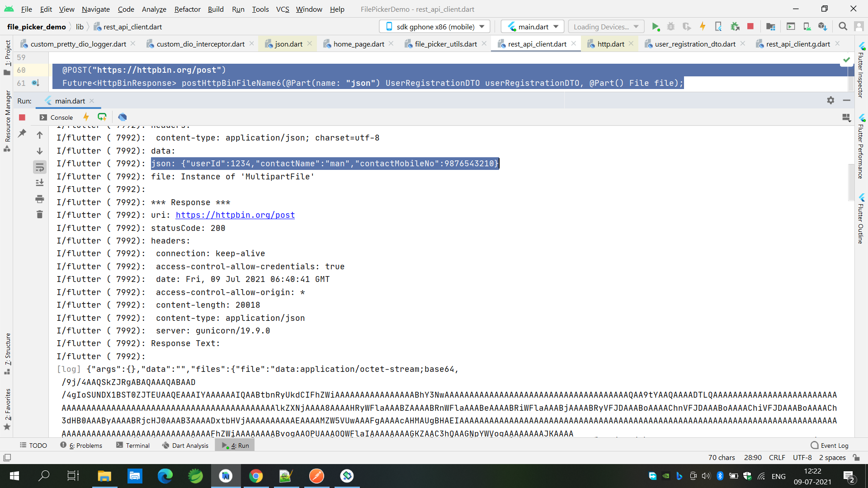Clear console output using trash icon
This screenshot has width=868, height=488.
40,214
